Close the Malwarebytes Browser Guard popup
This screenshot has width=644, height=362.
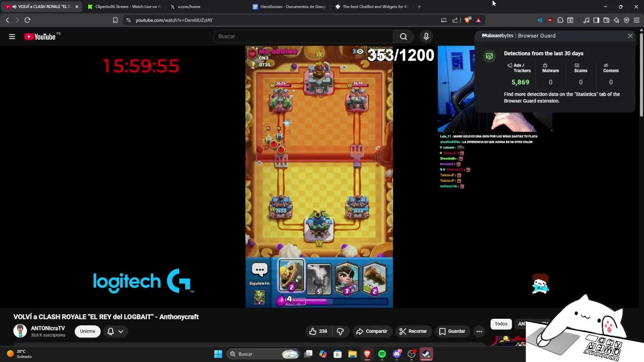pyautogui.click(x=630, y=36)
